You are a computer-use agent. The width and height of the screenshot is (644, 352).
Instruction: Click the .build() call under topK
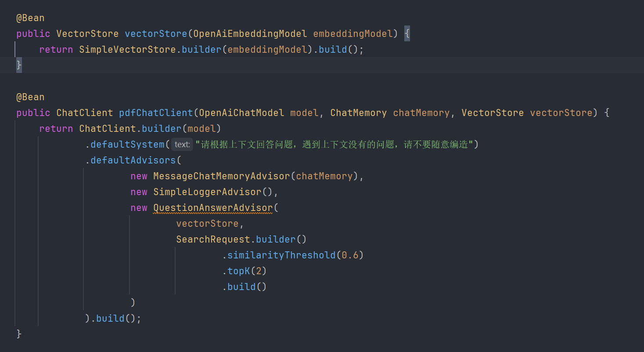244,287
